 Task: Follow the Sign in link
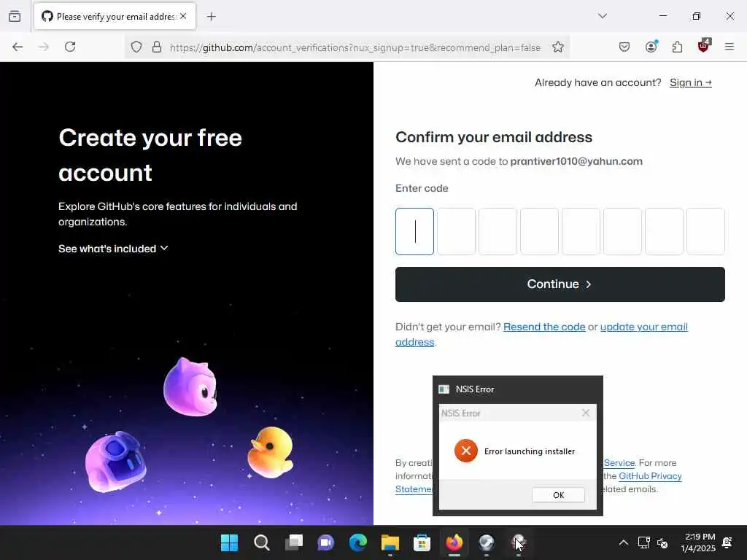point(690,82)
